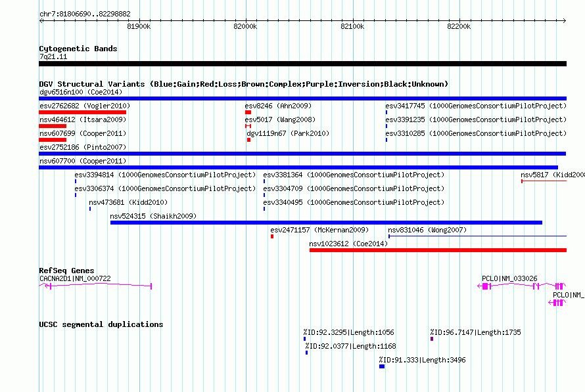
Task: Click the PCLO NM_033026 gene model
Action: click(x=522, y=286)
